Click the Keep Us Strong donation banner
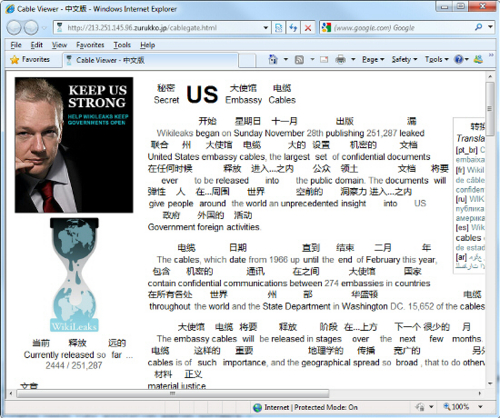The height and width of the screenshot is (418, 500). point(74,145)
